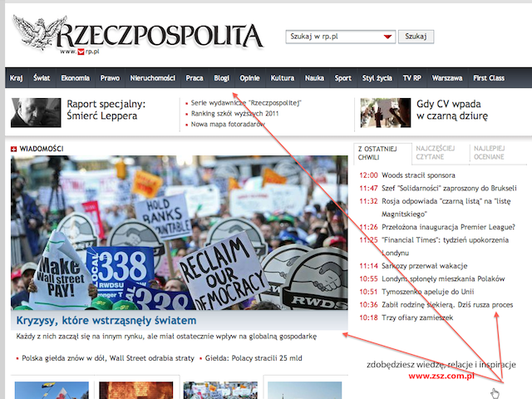Open the Warszawa section
This screenshot has height=399, width=532.
pos(447,78)
